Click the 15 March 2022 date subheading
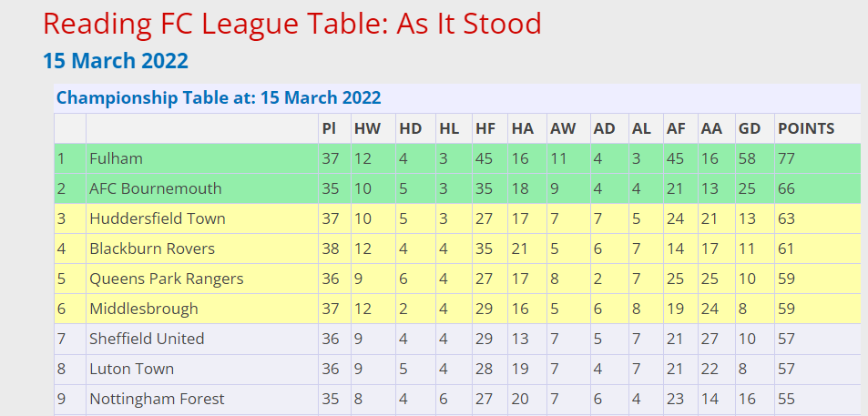 pos(116,61)
